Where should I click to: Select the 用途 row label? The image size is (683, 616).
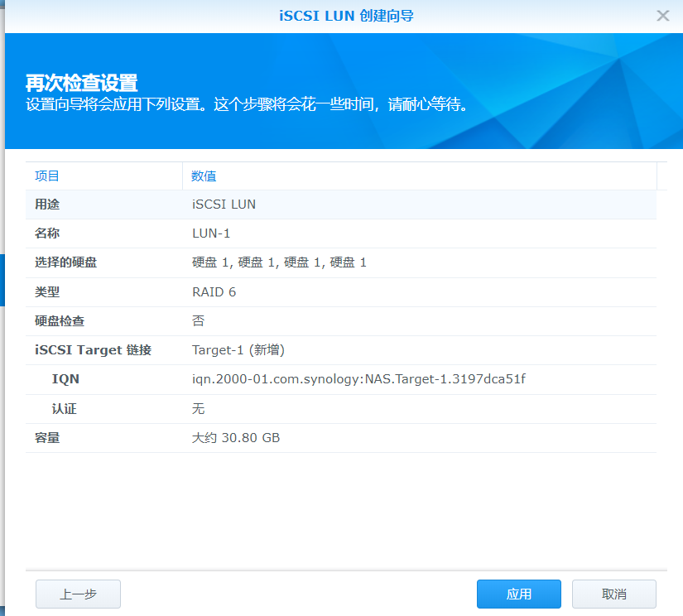point(47,205)
